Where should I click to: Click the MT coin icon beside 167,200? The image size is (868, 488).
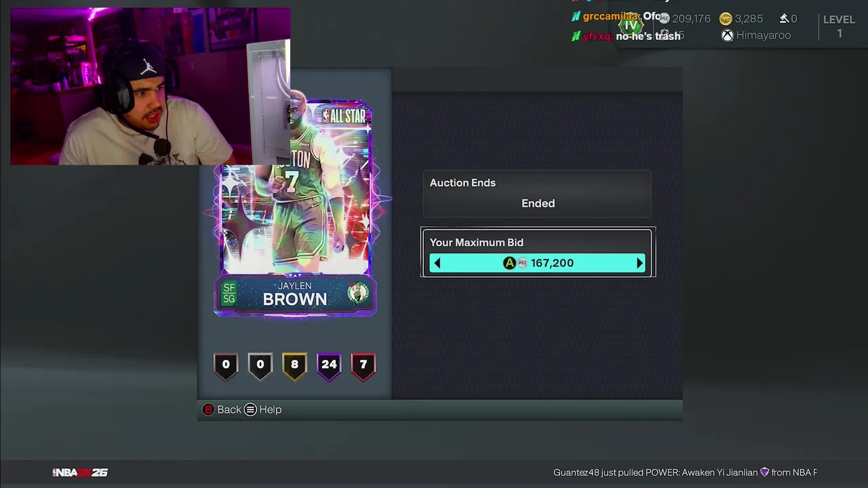pyautogui.click(x=522, y=263)
